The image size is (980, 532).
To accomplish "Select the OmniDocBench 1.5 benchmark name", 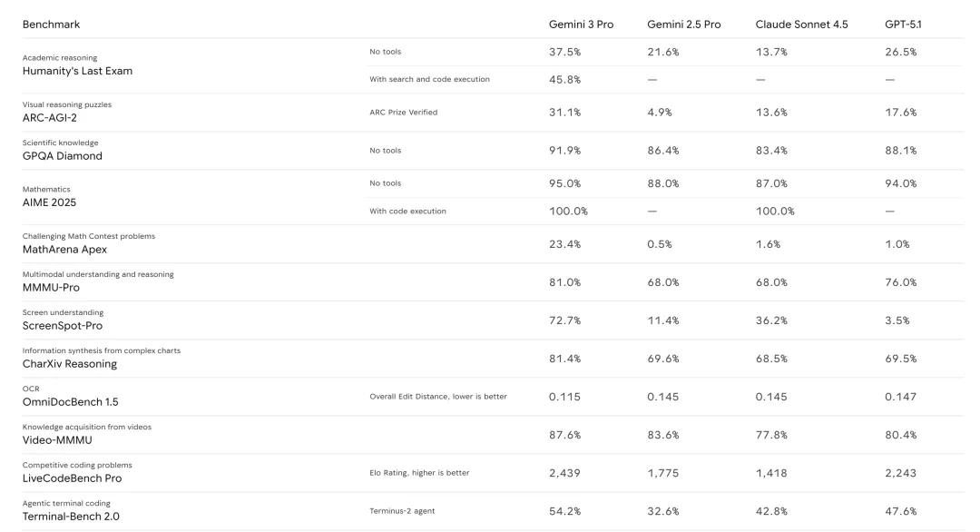I will pos(71,401).
